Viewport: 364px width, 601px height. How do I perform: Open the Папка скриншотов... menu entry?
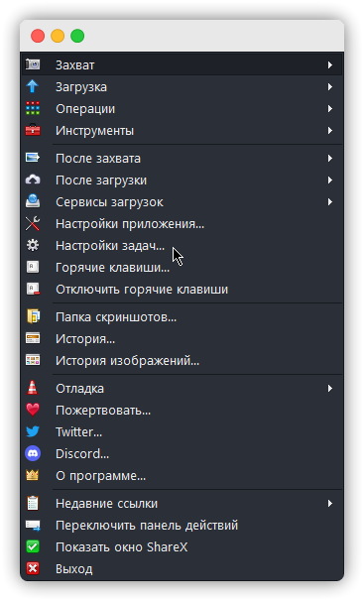tap(116, 317)
